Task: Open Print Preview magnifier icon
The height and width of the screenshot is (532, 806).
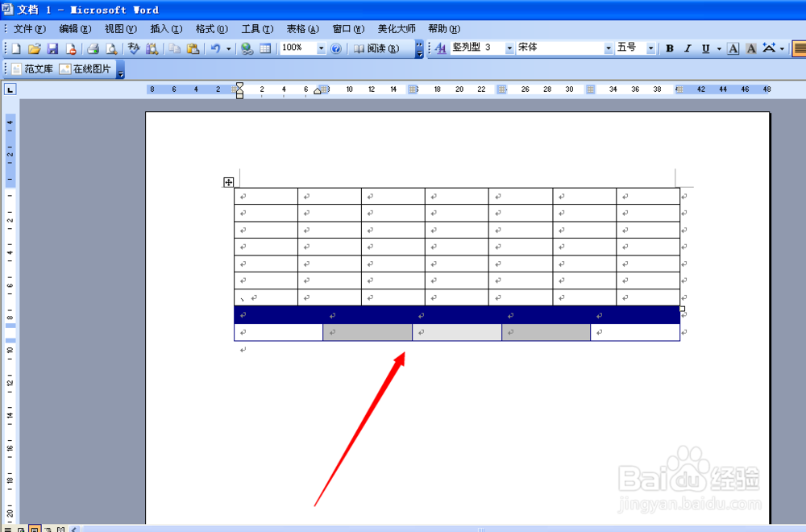Action: click(111, 49)
